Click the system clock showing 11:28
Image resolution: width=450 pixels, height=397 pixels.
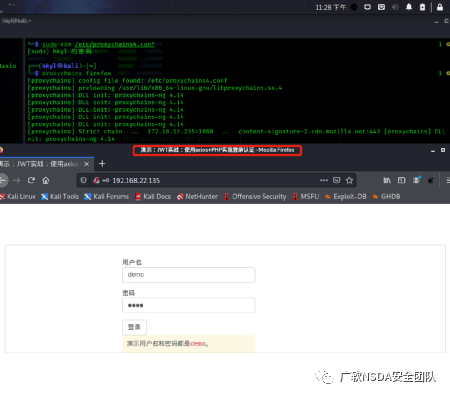tap(331, 7)
